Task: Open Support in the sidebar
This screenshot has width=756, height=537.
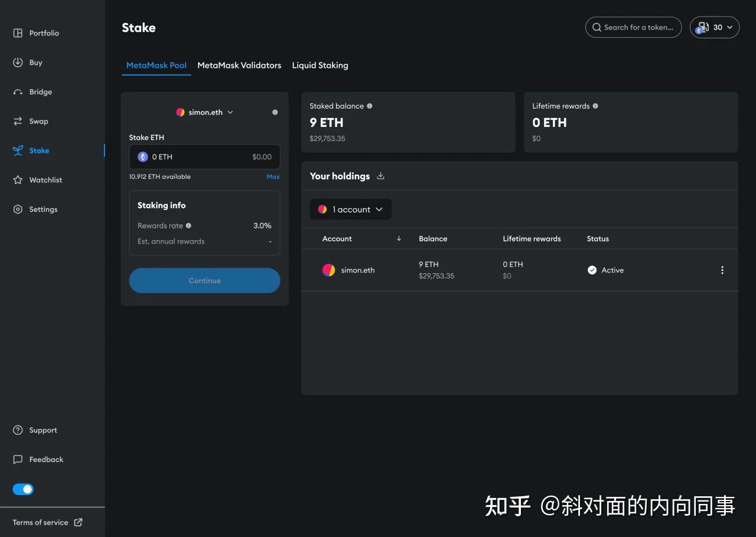Action: coord(35,430)
